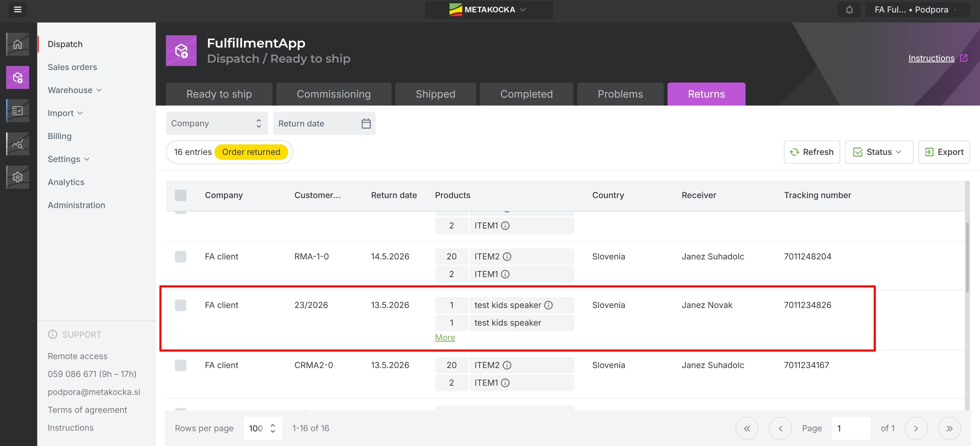Open the analytics chart sidebar icon
This screenshot has width=980, height=446.
pos(17,144)
